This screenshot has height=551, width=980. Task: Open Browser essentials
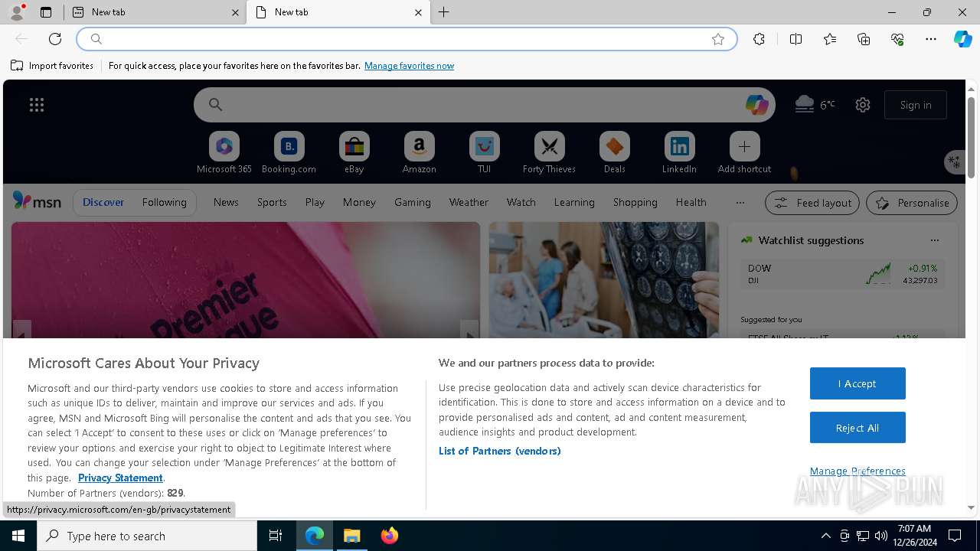[x=897, y=39]
